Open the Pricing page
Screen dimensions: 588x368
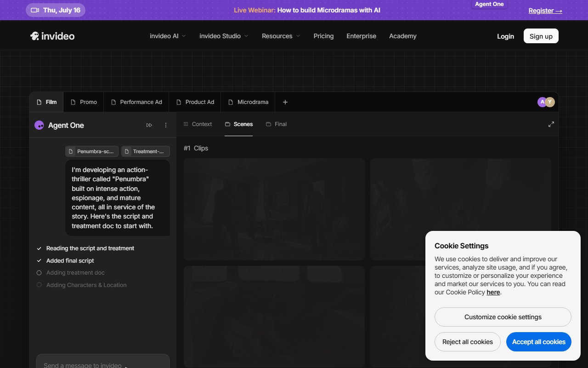pyautogui.click(x=323, y=36)
